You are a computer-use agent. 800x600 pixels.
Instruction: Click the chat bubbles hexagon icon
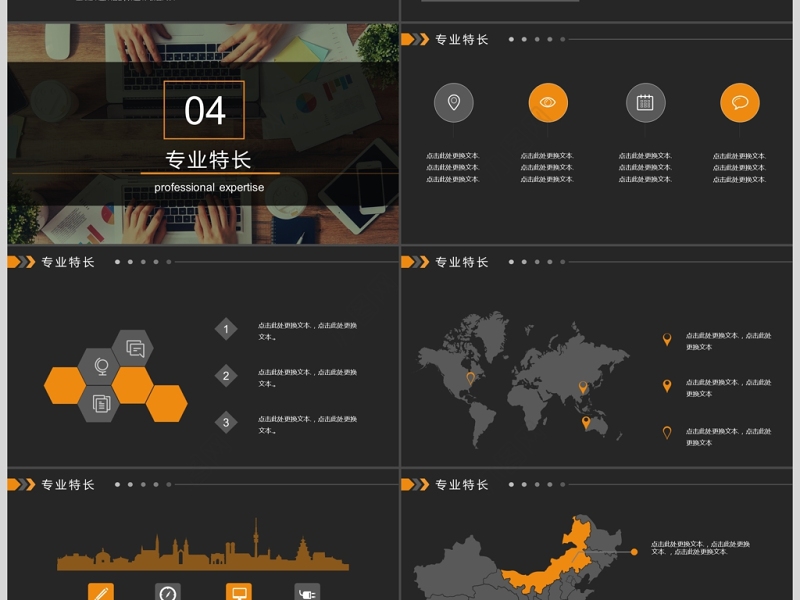pos(134,349)
